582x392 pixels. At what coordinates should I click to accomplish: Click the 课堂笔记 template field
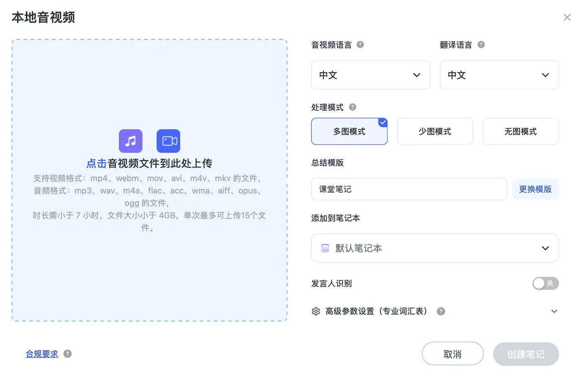pos(409,189)
